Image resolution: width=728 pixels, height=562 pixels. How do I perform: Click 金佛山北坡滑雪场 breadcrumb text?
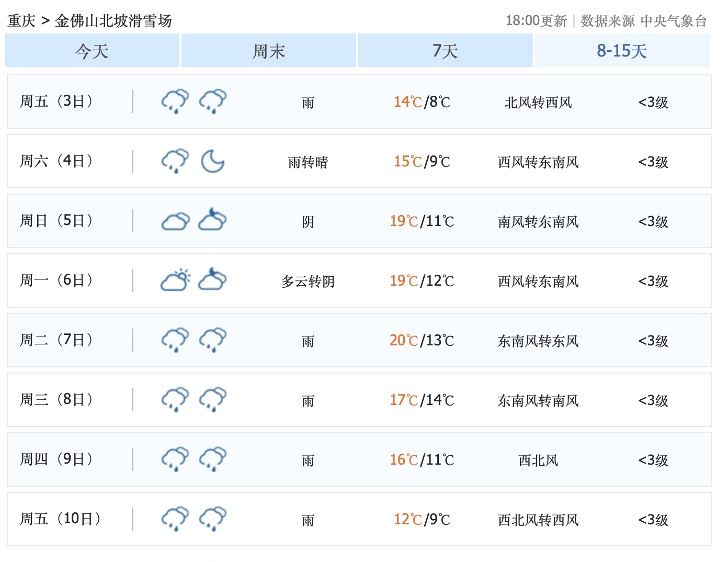(113, 21)
